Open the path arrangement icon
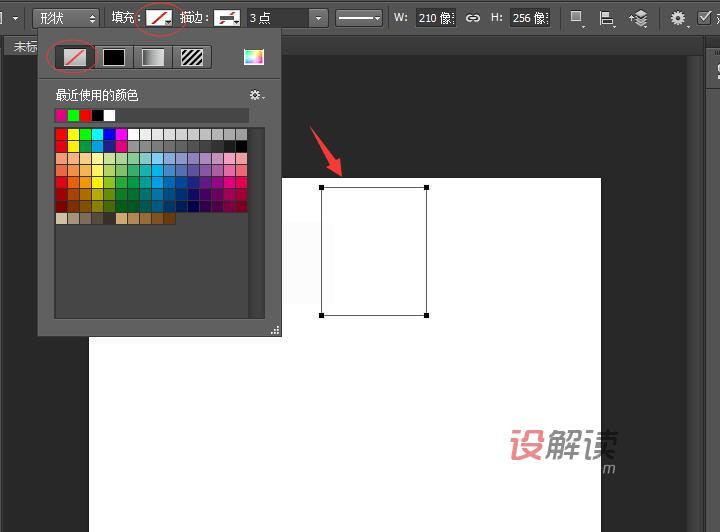The image size is (720, 532). (x=638, y=18)
